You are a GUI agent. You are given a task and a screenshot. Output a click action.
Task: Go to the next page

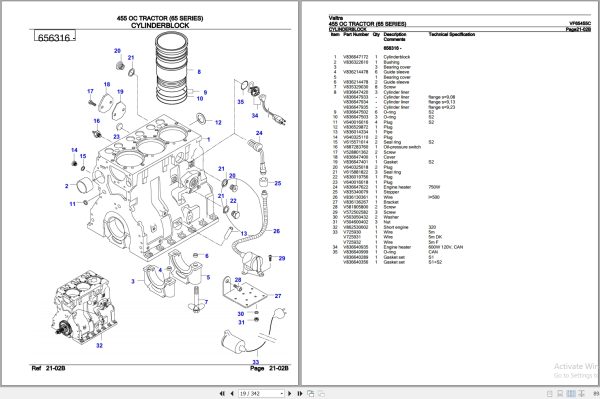tap(290, 393)
